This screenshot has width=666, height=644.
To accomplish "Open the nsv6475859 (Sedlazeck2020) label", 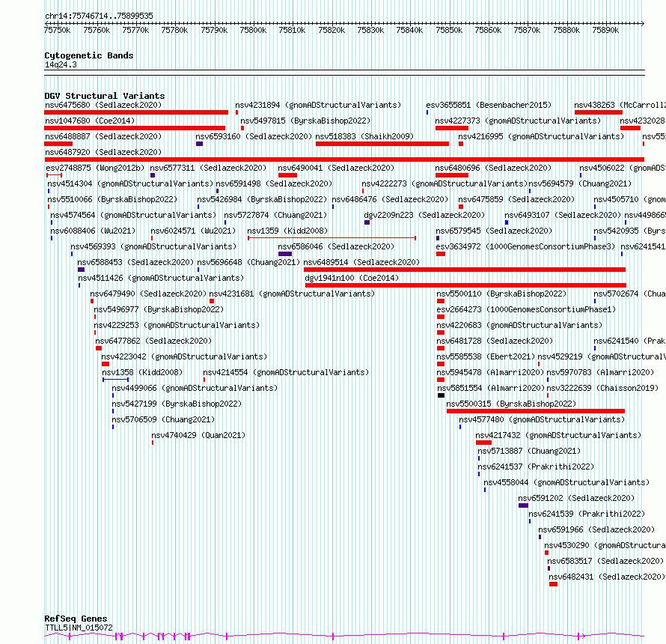I will pos(516,199).
